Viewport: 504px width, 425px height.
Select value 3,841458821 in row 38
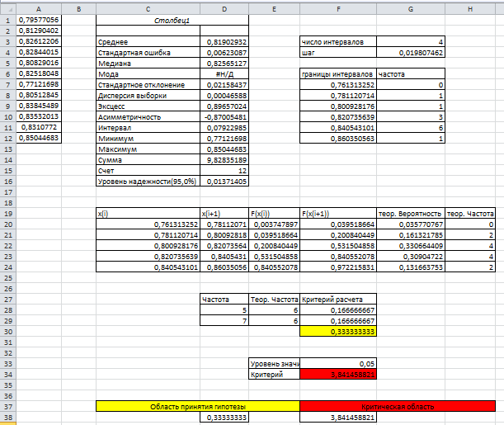(338, 418)
